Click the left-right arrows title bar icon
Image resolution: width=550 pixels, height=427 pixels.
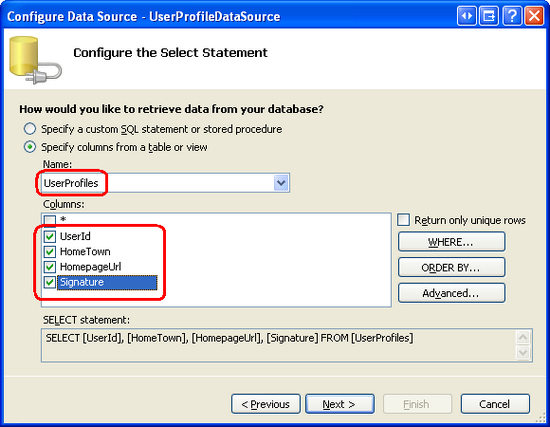coord(467,16)
